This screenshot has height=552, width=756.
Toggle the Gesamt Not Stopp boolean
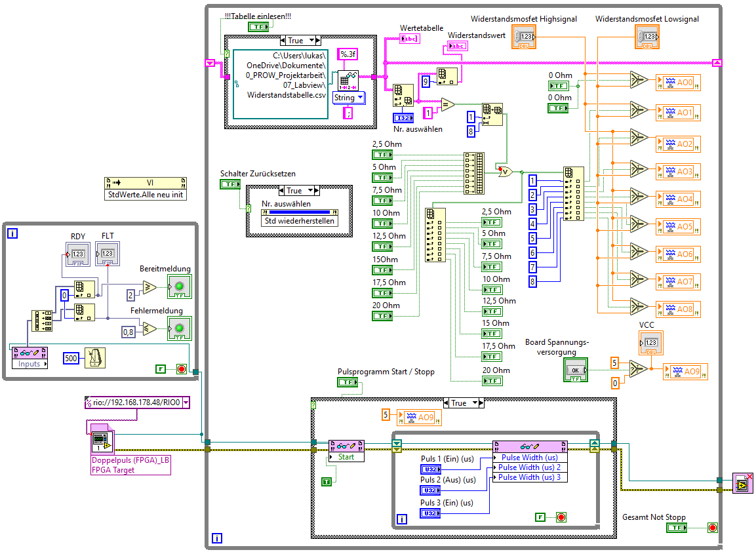[677, 528]
